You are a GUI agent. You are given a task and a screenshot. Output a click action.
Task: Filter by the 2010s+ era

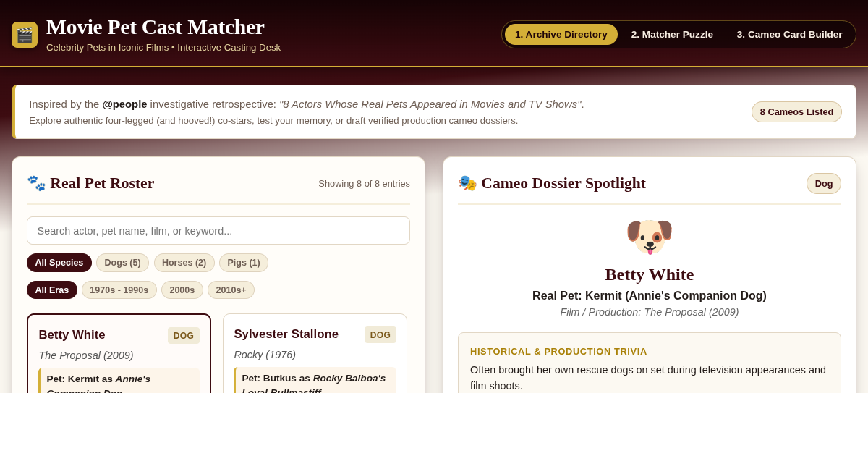[231, 290]
